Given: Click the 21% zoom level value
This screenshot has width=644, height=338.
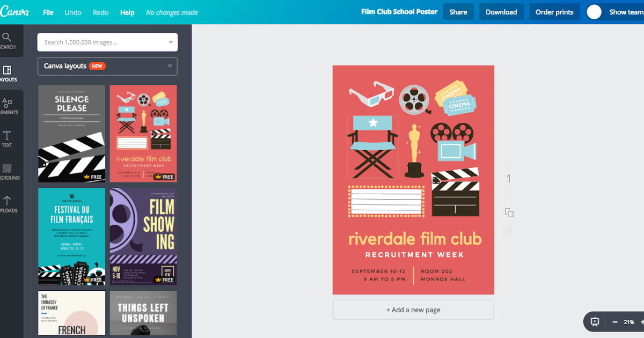Looking at the screenshot, I should [629, 322].
